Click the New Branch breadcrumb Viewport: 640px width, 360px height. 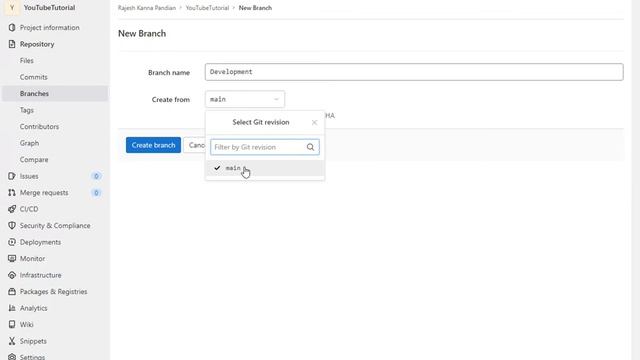(x=255, y=8)
